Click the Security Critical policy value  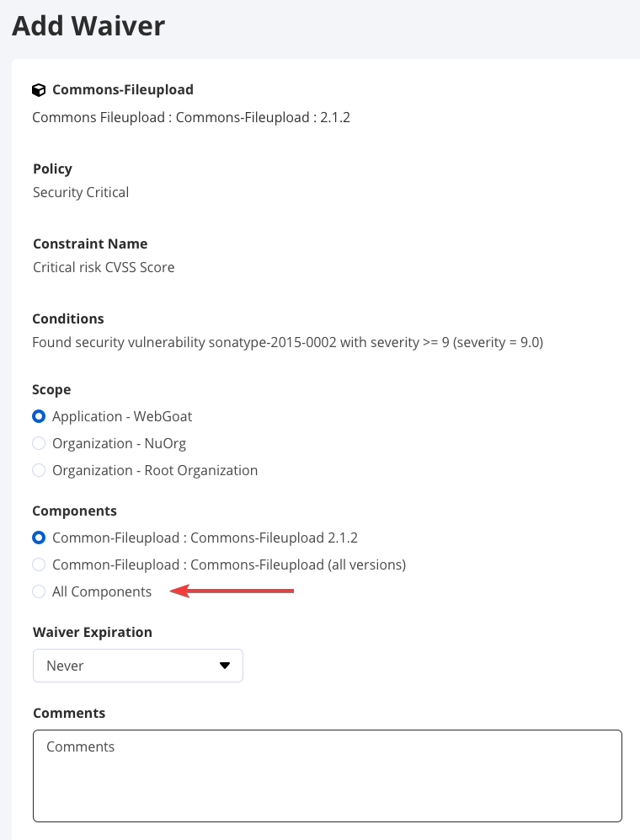coord(81,192)
